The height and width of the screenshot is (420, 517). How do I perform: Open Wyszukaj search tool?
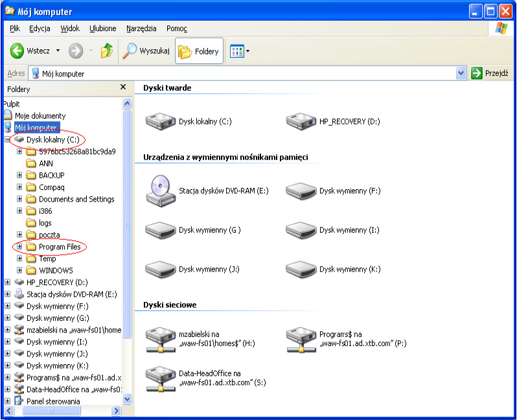coord(146,51)
